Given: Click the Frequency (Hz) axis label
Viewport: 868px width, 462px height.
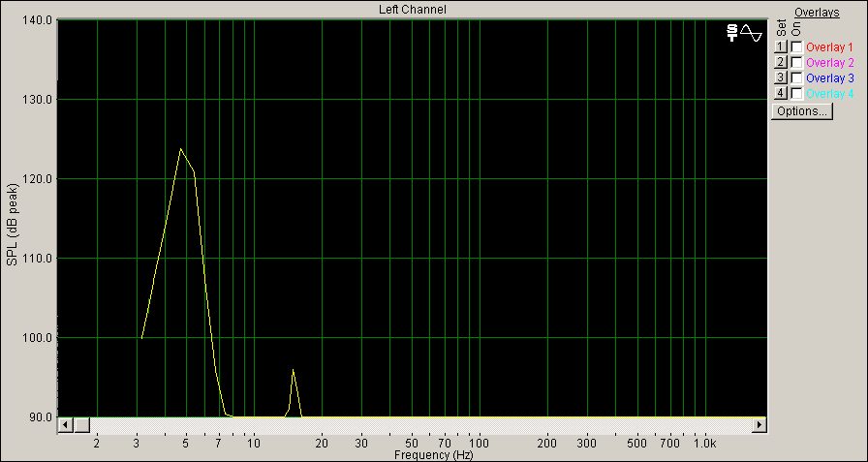Looking at the screenshot, I should 433,455.
